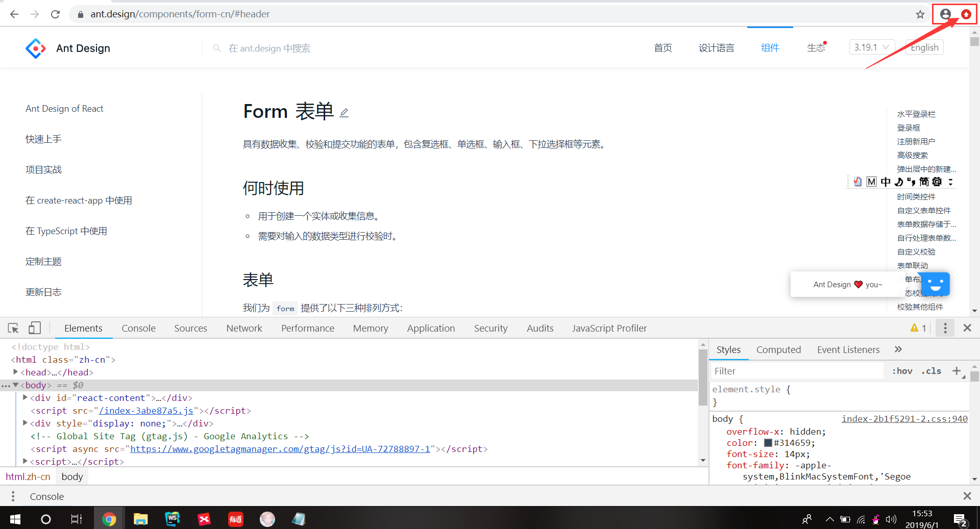This screenshot has width=980, height=529.
Task: Open the Windows Start menu
Action: (x=15, y=519)
